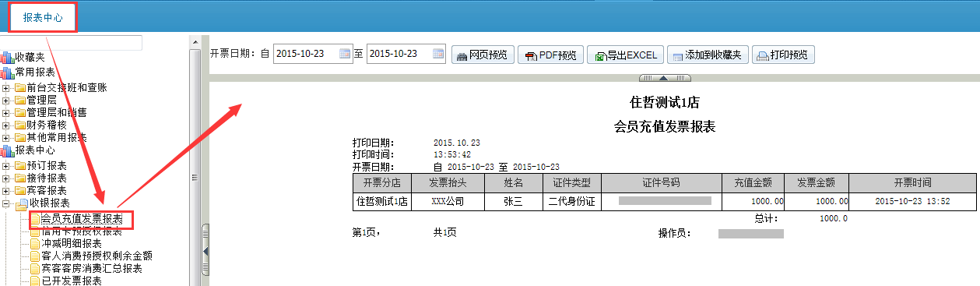Export report with 导出EXCEL button

click(627, 55)
